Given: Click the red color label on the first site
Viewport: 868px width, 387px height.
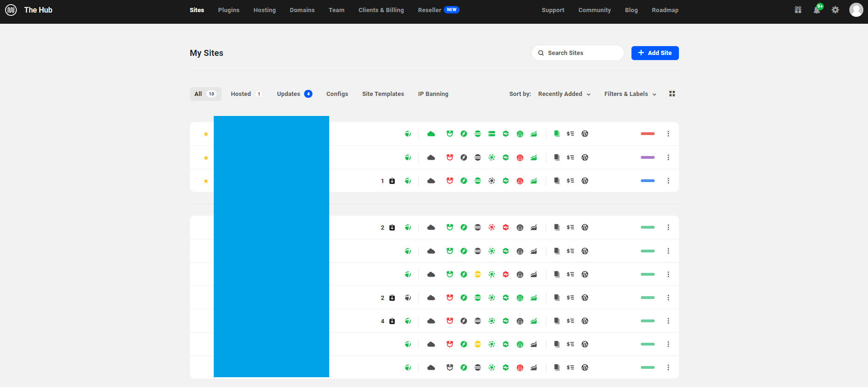Looking at the screenshot, I should 648,134.
